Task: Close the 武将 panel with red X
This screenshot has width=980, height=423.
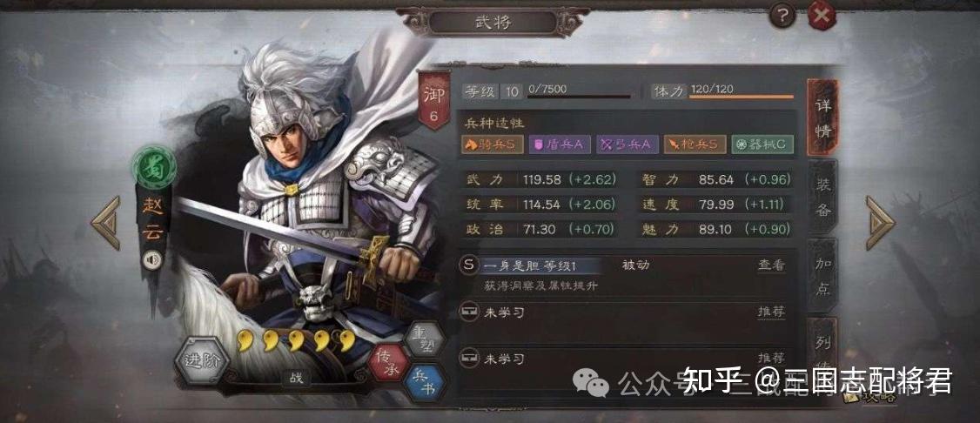Action: coord(822,16)
